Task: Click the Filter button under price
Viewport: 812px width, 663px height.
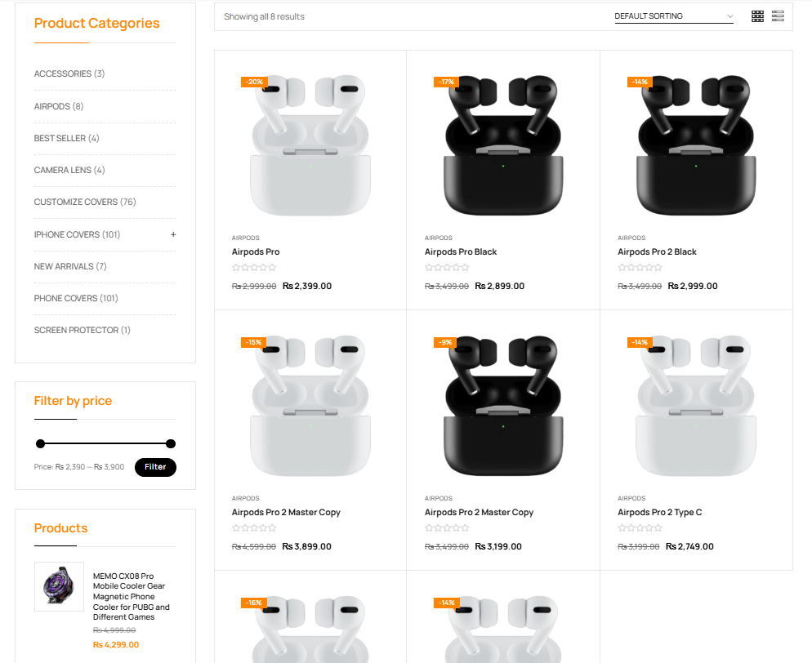Action: click(x=155, y=467)
